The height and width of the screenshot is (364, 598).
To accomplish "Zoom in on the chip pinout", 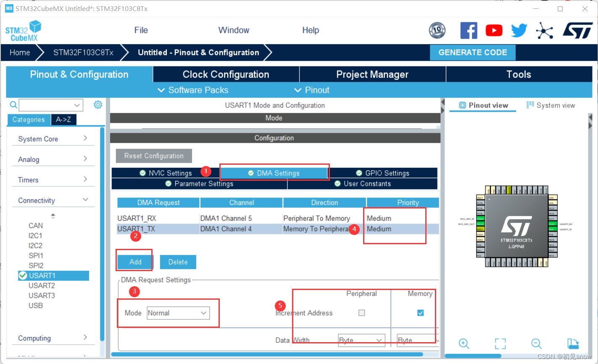I will [464, 343].
